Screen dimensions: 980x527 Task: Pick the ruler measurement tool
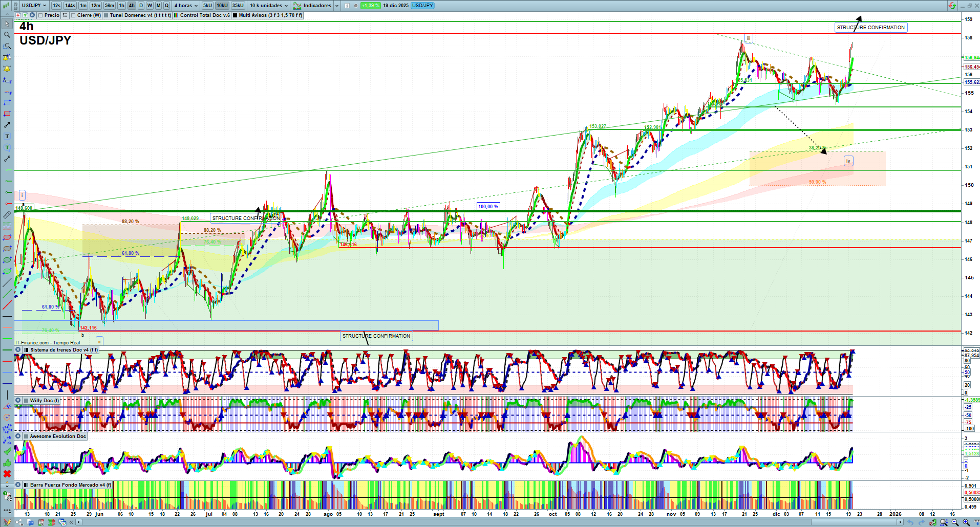[x=7, y=215]
